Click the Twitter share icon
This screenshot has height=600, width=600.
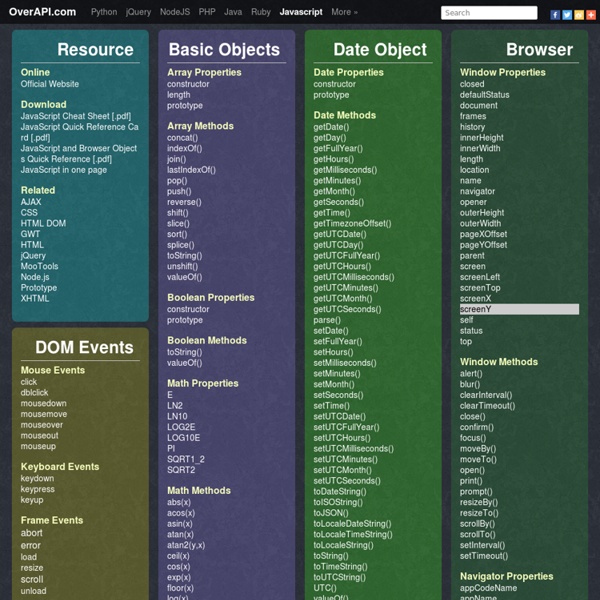pyautogui.click(x=567, y=15)
